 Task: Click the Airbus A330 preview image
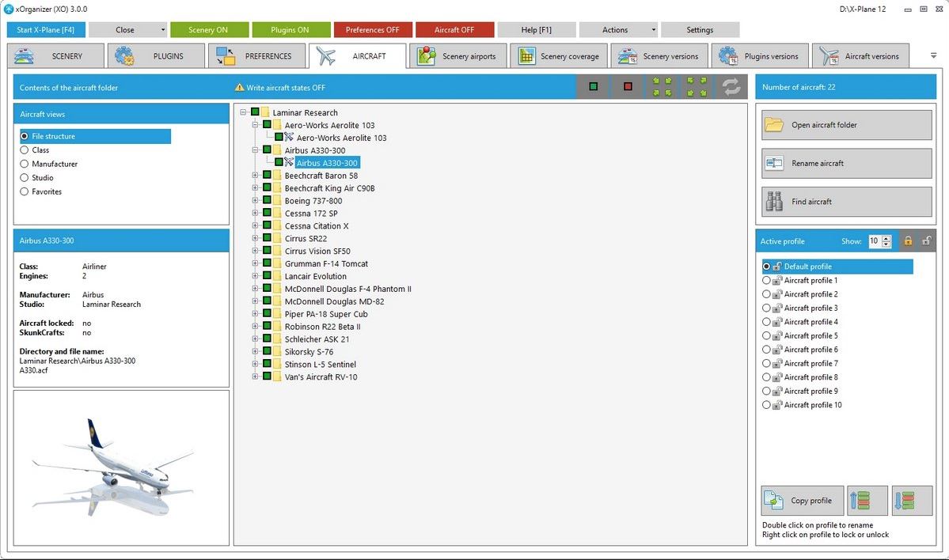tap(112, 468)
